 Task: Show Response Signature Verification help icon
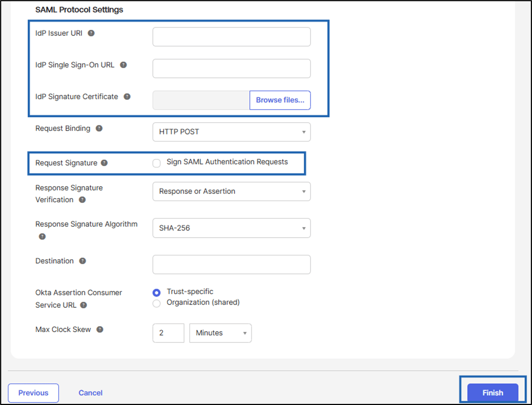tap(82, 200)
